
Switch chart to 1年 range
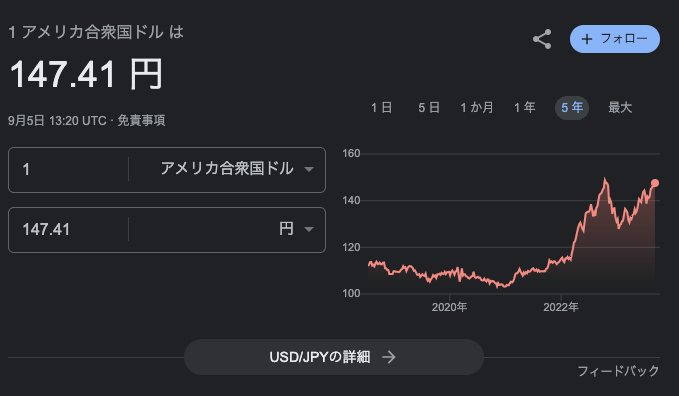click(x=524, y=107)
